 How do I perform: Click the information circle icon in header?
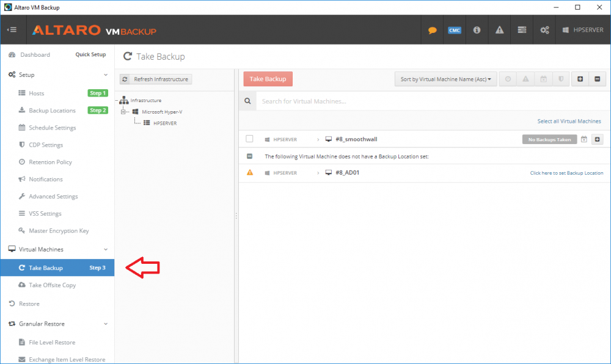477,30
